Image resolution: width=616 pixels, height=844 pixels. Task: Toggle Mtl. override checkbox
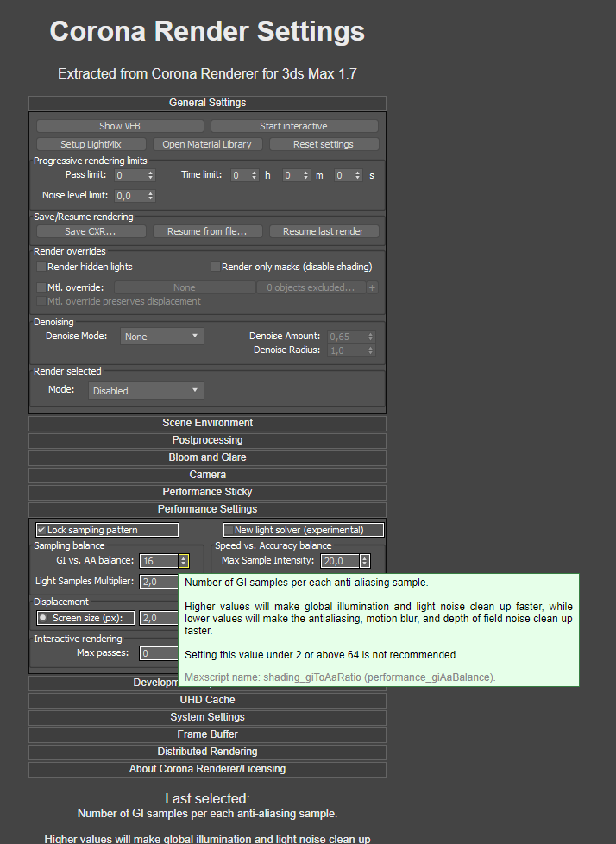click(x=41, y=287)
